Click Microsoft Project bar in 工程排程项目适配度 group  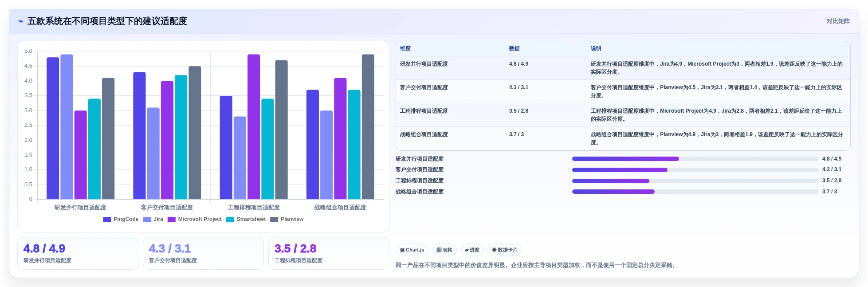click(254, 127)
